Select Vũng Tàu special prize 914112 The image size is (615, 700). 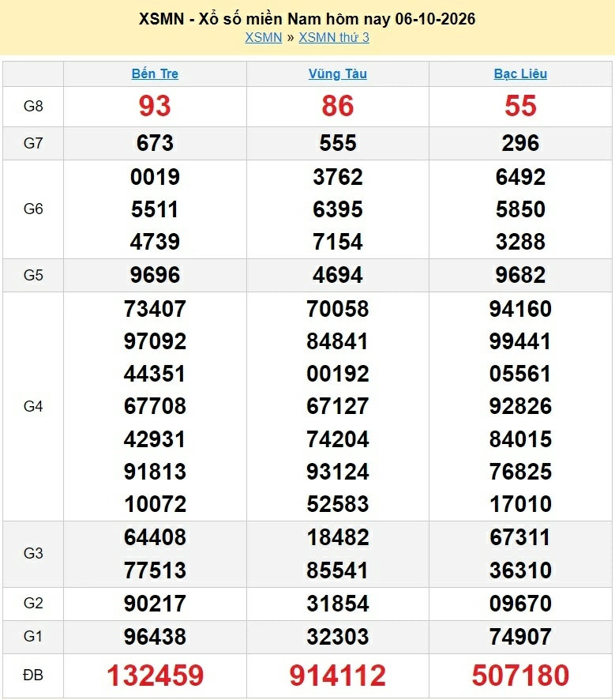[x=338, y=675]
